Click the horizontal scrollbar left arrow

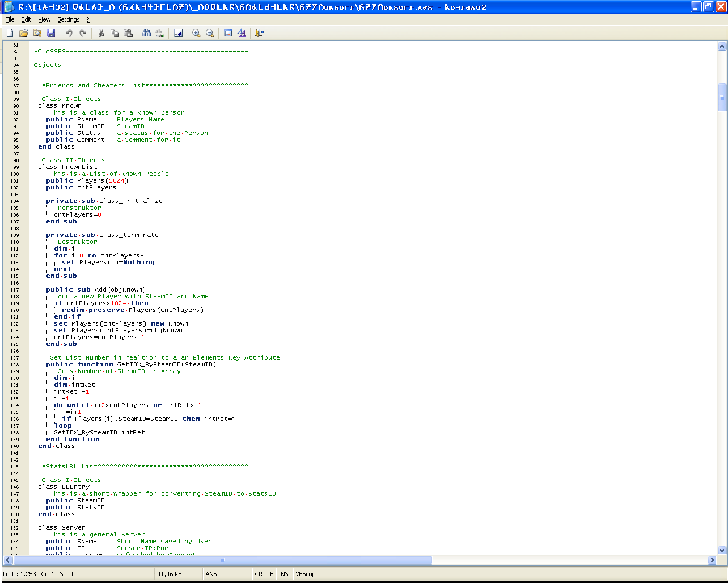coord(8,560)
